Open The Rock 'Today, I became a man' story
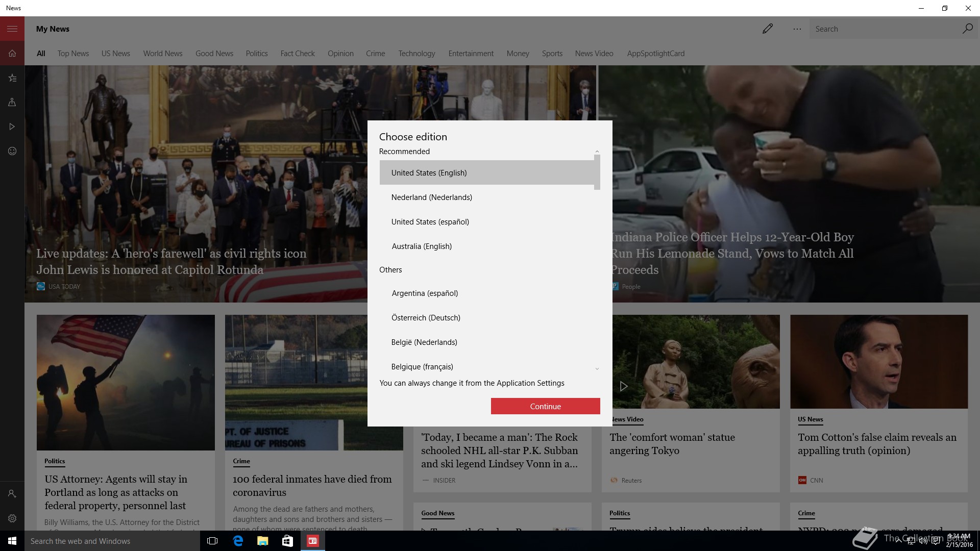 coord(499,450)
